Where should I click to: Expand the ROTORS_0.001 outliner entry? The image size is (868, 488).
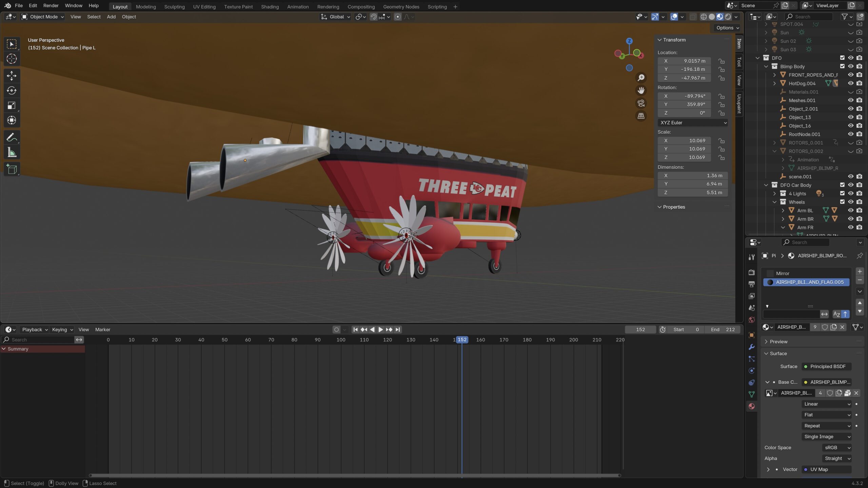pos(775,143)
